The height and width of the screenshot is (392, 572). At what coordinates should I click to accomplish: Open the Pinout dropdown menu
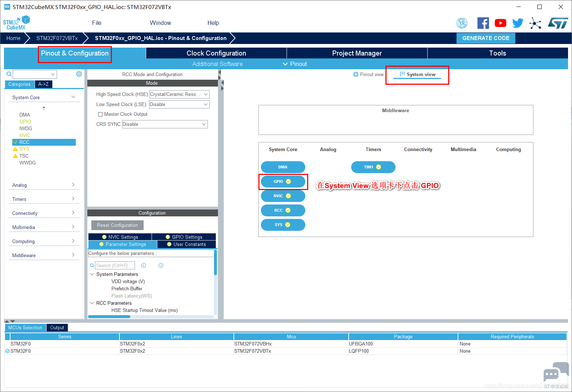point(295,64)
